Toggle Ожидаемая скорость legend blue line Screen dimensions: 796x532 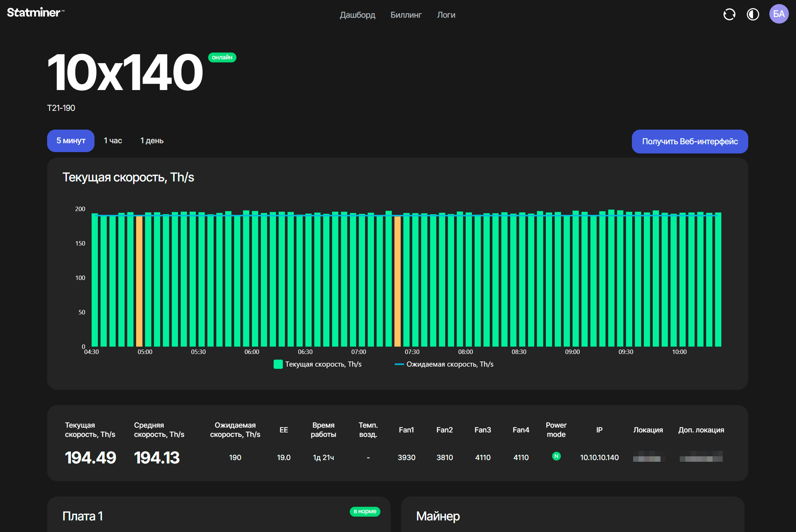click(x=399, y=364)
